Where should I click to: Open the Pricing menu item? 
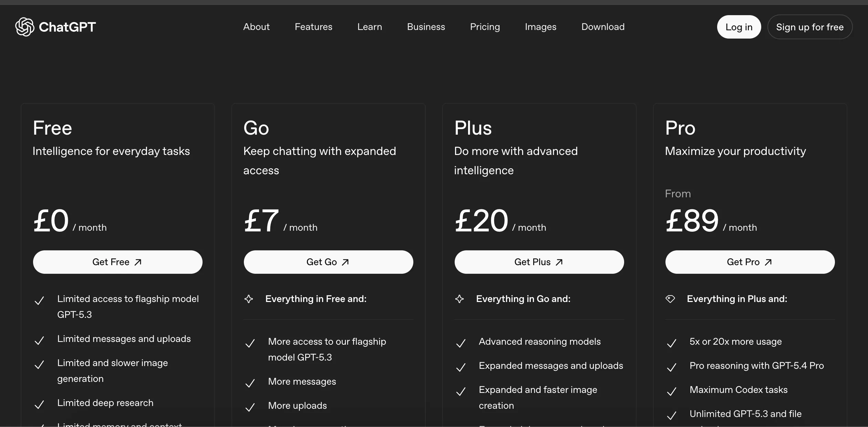point(485,27)
